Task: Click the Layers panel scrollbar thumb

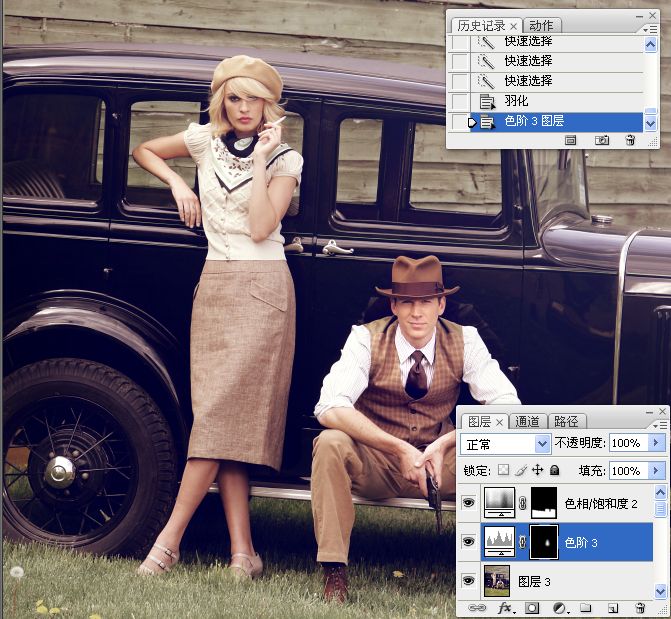Action: click(660, 509)
